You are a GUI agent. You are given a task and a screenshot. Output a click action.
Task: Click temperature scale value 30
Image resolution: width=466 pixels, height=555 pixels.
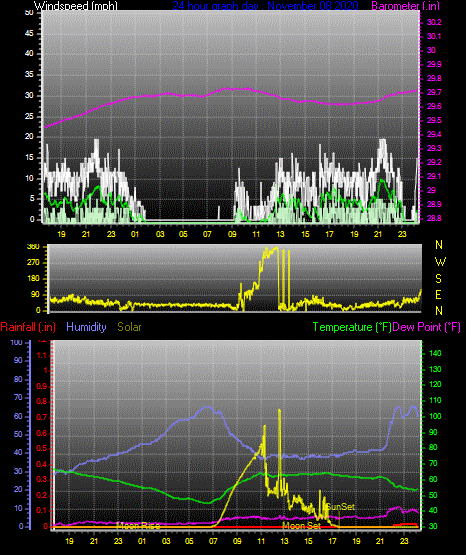[x=433, y=526]
